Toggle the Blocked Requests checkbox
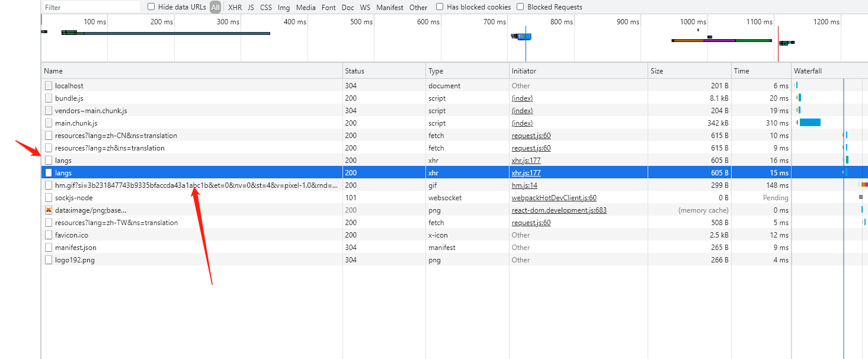 click(520, 7)
